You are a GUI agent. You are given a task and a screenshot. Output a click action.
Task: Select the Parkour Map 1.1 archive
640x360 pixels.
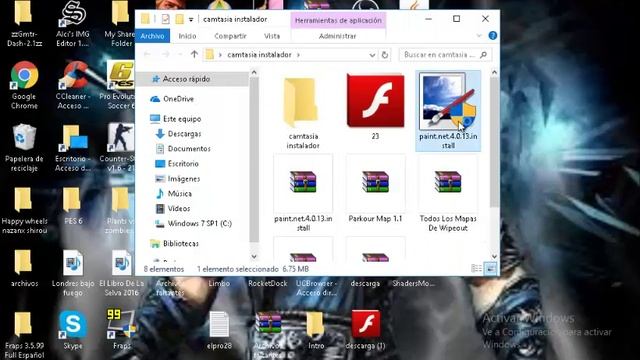375,189
